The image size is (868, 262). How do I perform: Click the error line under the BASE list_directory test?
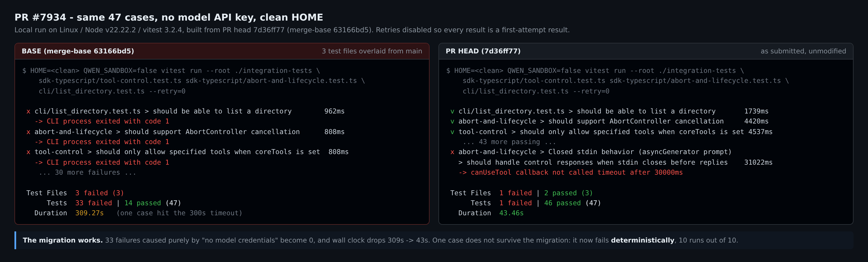pos(102,121)
